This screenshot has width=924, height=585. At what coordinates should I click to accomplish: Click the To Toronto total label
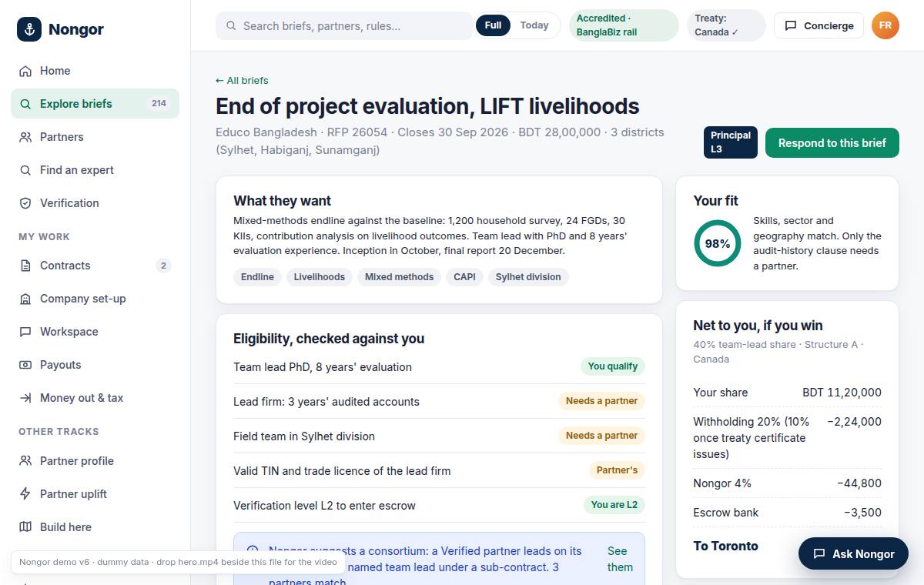tap(725, 546)
